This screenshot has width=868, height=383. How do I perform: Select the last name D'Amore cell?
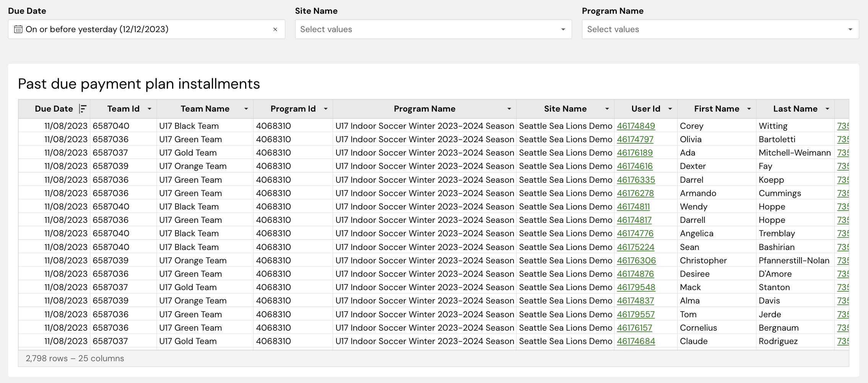tap(795, 274)
